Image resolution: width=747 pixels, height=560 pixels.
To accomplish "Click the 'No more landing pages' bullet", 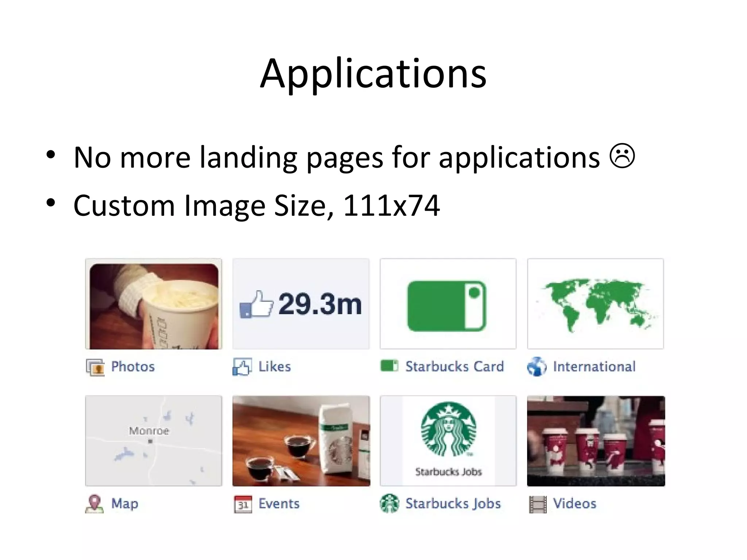I will point(354,157).
